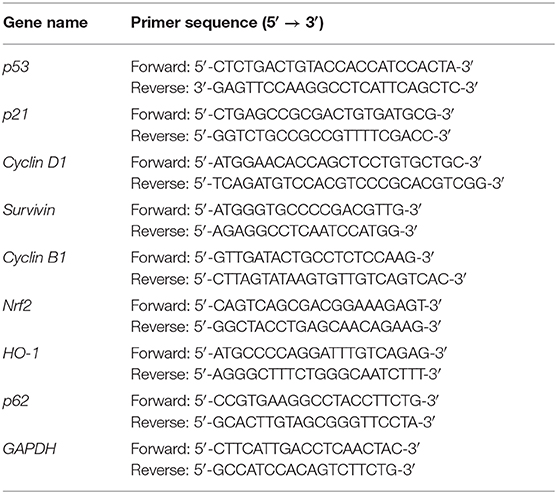
Task: Select the Cyclin D1 gene name
Action: tap(34, 163)
